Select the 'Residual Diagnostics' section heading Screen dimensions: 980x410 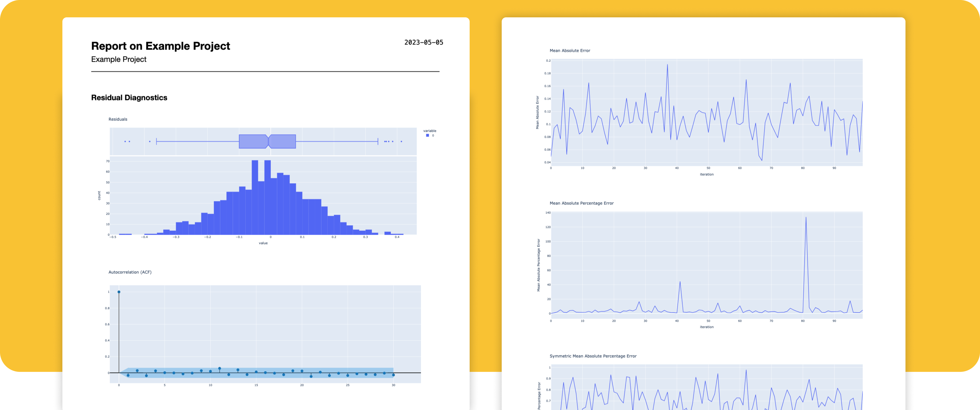pyautogui.click(x=129, y=98)
